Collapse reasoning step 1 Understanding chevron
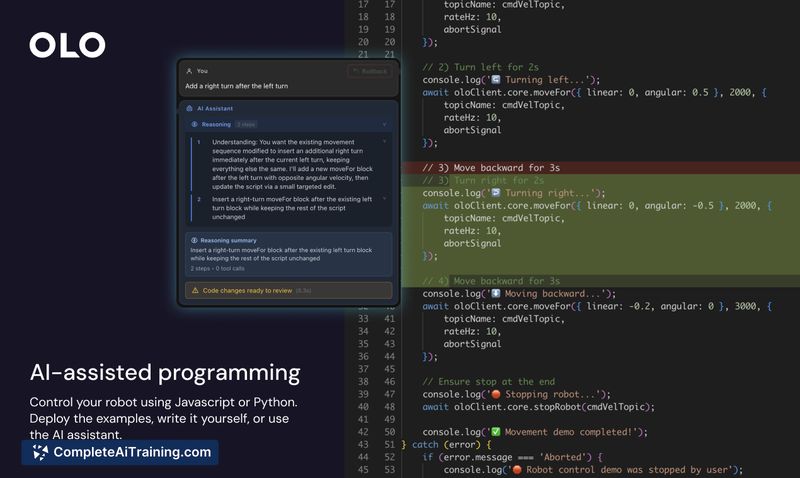This screenshot has height=478, width=800. point(384,142)
